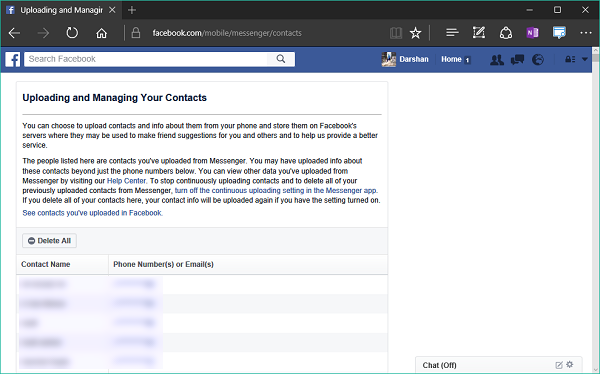Viewport: 600px width, 374px height.
Task: Click the search magnifier button
Action: tap(281, 59)
